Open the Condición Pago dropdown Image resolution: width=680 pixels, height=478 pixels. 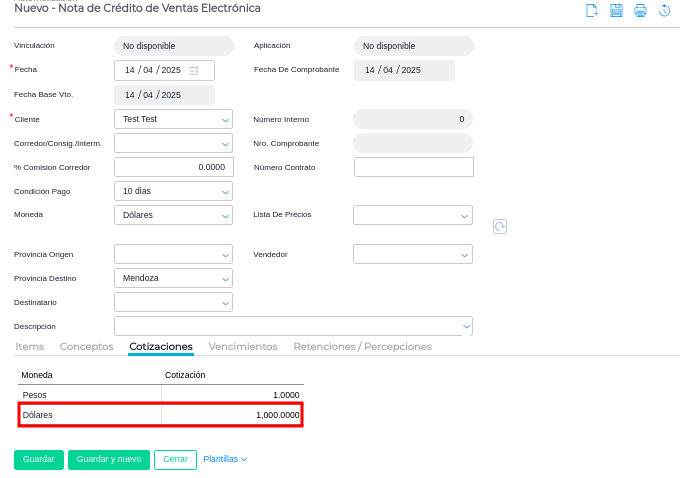tap(225, 191)
